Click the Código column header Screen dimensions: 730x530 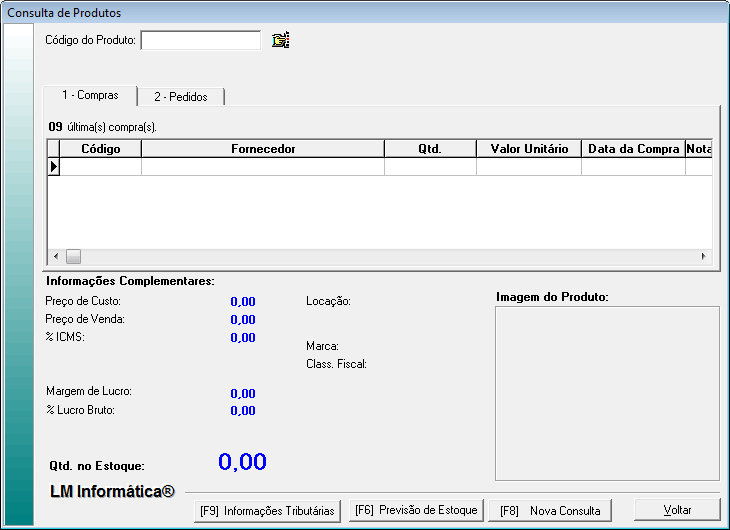click(100, 149)
